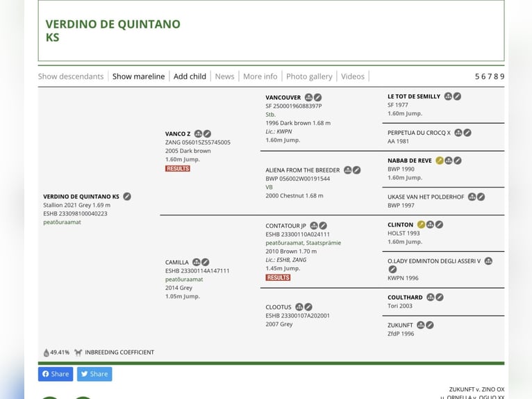Open progeny icon for CAMILLA
Image resolution: width=532 pixels, height=399 pixels.
tap(197, 262)
